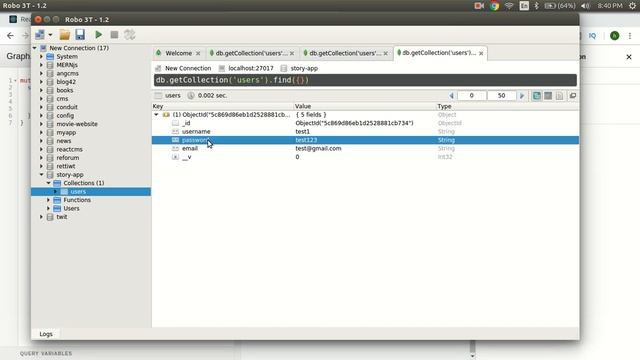This screenshot has width=640, height=360.
Task: Select the reforum database
Action: [68, 158]
